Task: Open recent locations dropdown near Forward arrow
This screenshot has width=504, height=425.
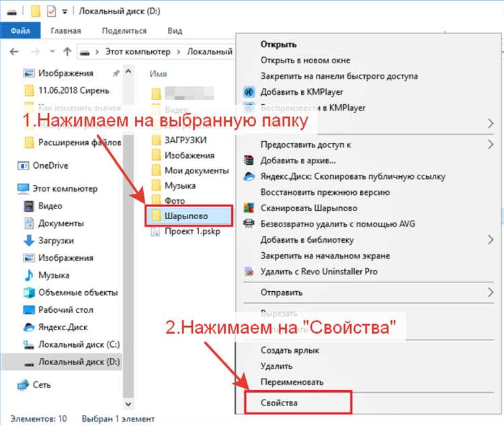Action: click(x=52, y=52)
